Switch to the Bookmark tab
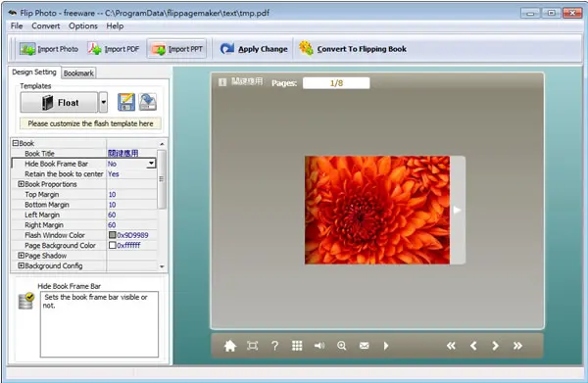This screenshot has height=383, width=588. point(78,73)
